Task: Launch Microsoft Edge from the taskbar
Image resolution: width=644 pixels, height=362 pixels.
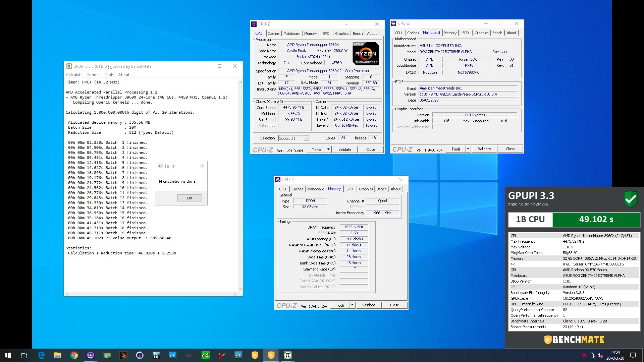Action: coord(41,355)
